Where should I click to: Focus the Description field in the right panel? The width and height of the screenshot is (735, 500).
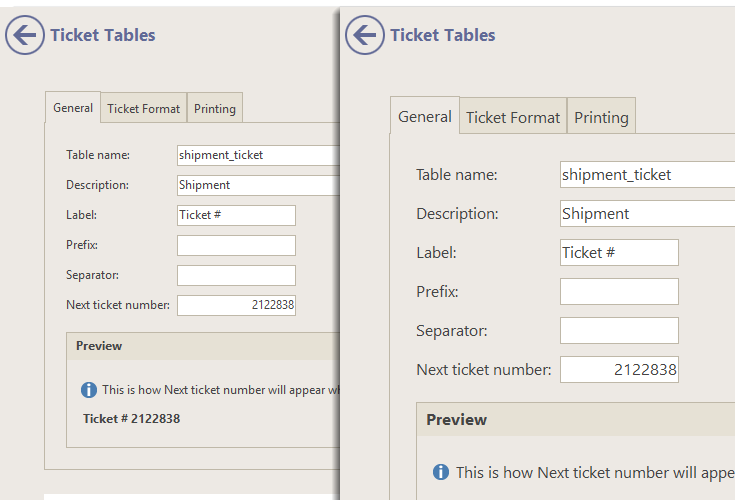[647, 213]
